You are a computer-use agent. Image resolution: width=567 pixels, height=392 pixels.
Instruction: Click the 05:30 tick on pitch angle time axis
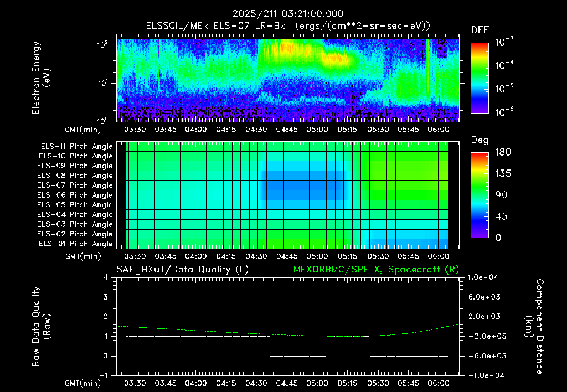[x=378, y=257]
